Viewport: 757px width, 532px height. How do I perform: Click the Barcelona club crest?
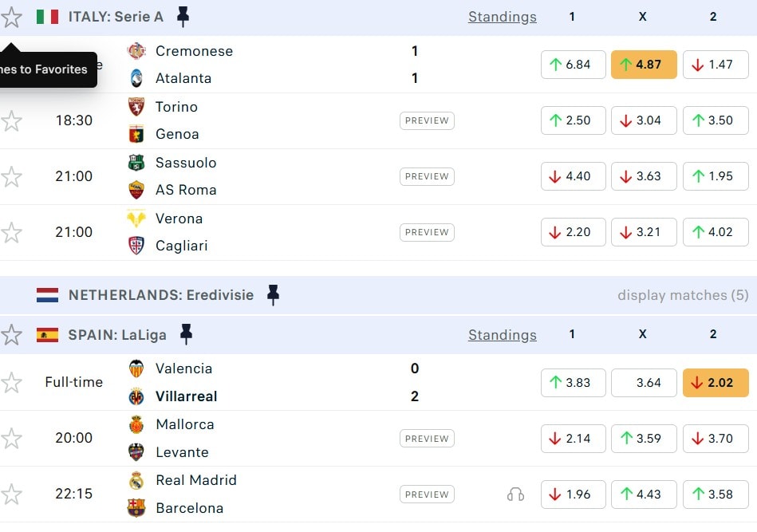point(136,508)
